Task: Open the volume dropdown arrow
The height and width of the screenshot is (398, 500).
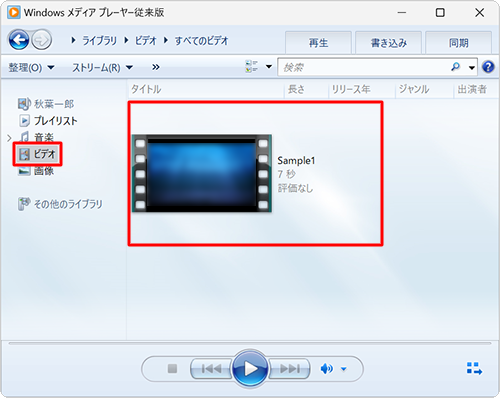Action: pyautogui.click(x=344, y=369)
